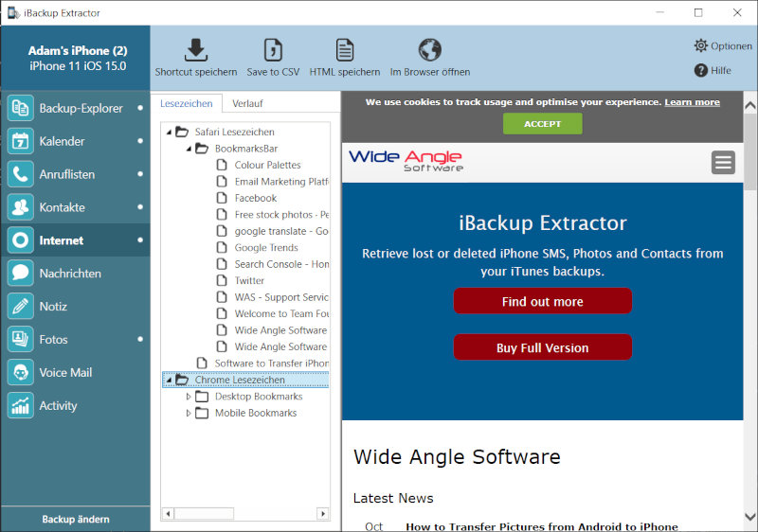The image size is (758, 532).
Task: Open Optionen gear icon
Action: point(700,45)
